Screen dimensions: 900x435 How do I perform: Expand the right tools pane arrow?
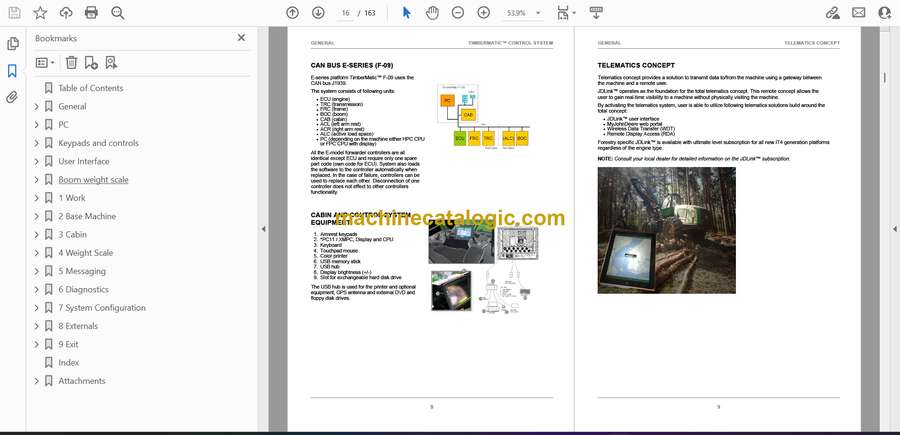pyautogui.click(x=894, y=229)
